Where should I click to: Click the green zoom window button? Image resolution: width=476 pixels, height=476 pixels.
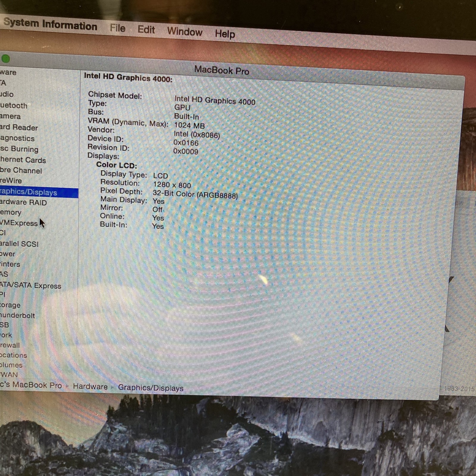click(x=5, y=59)
